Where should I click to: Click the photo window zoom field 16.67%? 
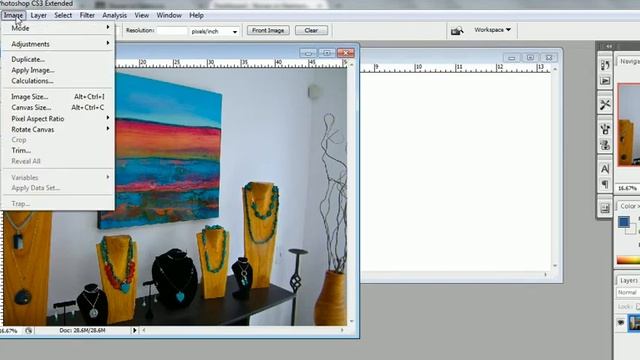click(9, 331)
